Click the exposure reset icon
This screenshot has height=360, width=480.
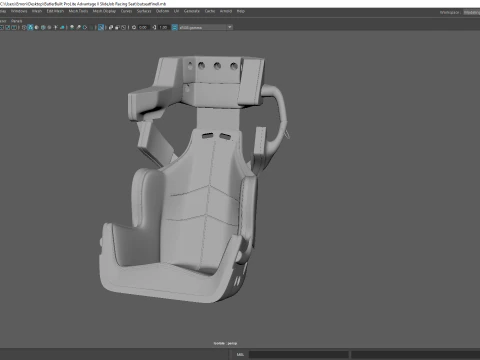click(134, 27)
